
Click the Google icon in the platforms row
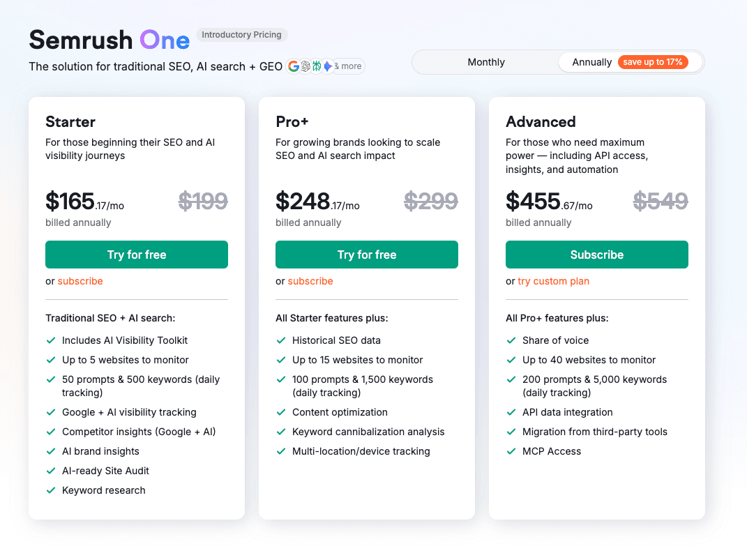click(x=294, y=66)
